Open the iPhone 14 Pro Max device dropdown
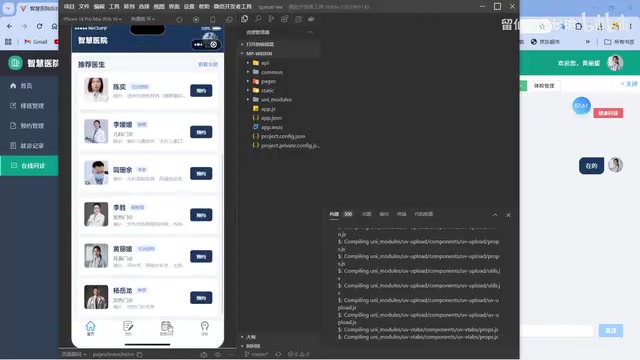The image size is (640, 360). 92,19
